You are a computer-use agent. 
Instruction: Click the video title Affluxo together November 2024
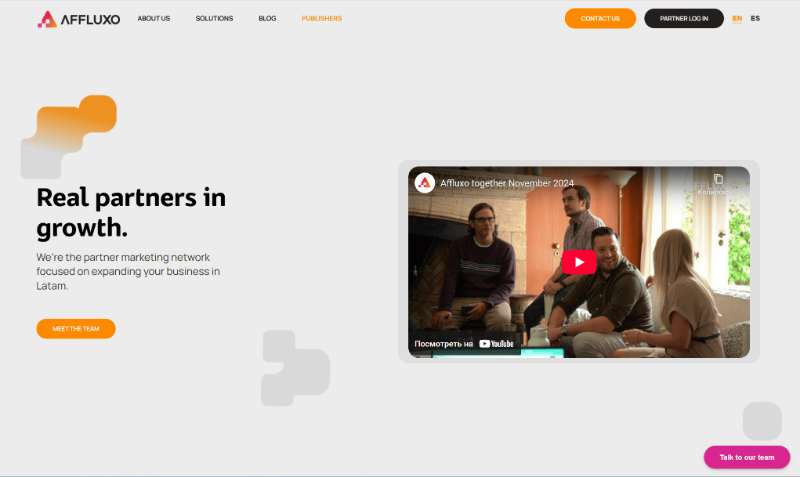point(507,183)
